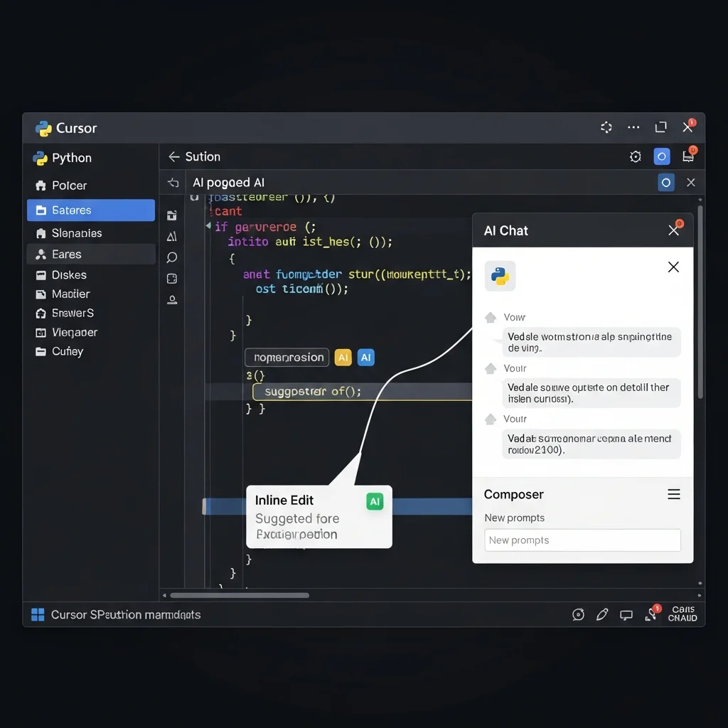
Task: Open the search tool in the editor sidebar
Action: pos(171,257)
